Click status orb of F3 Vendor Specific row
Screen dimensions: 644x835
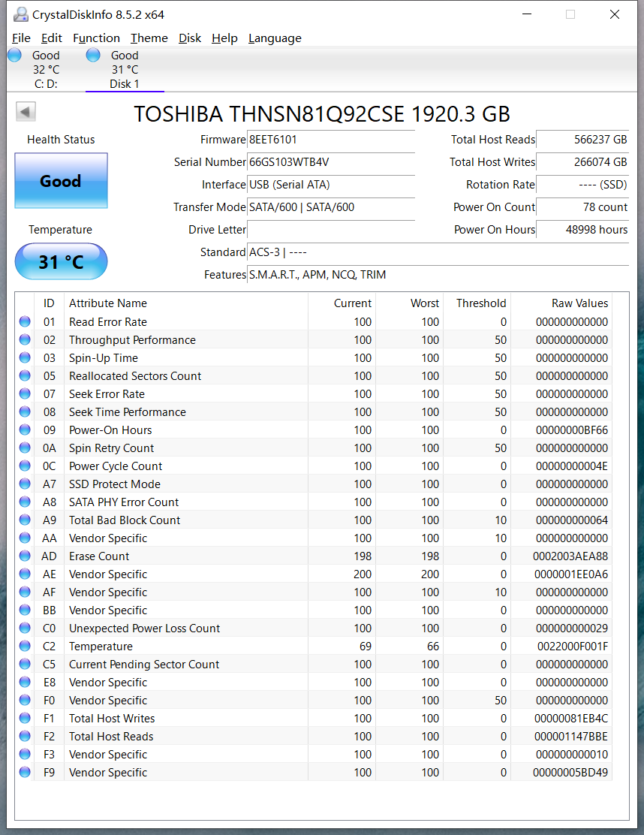pos(25,754)
